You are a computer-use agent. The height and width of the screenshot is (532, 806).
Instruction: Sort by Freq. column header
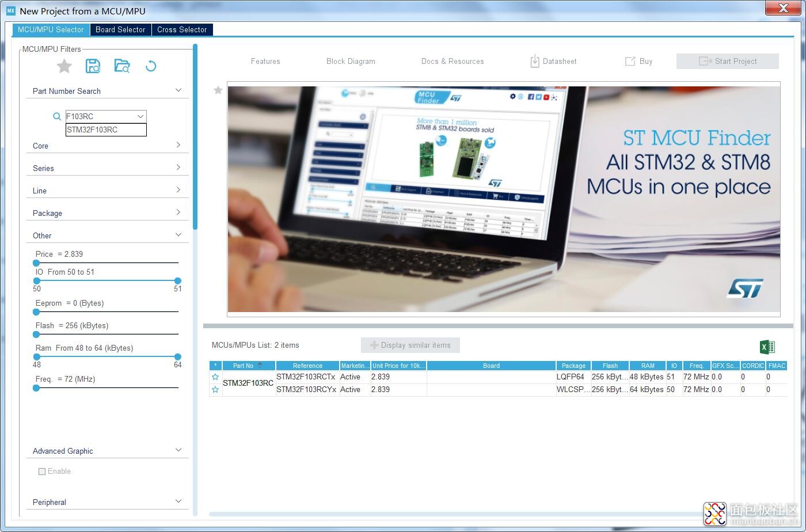click(x=697, y=366)
